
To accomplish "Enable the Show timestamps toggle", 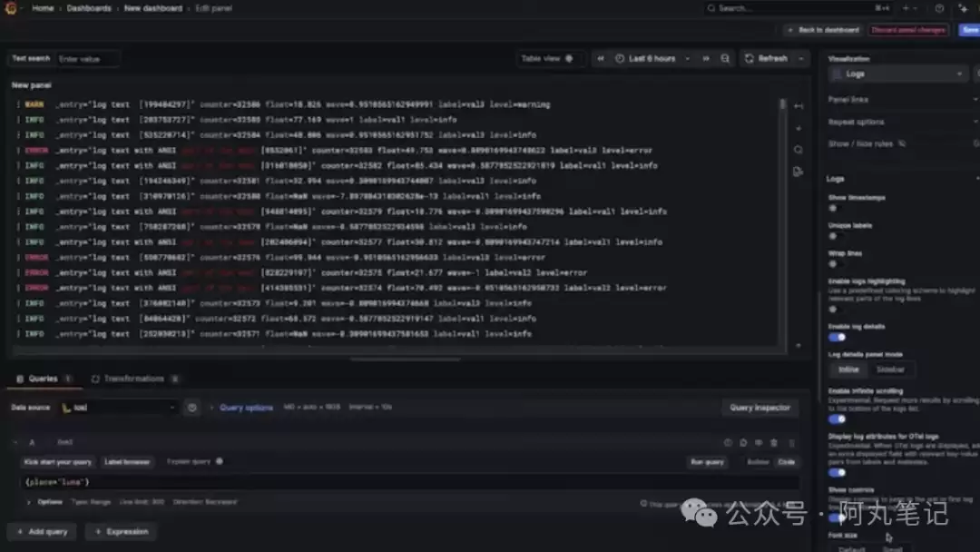I will pos(834,208).
